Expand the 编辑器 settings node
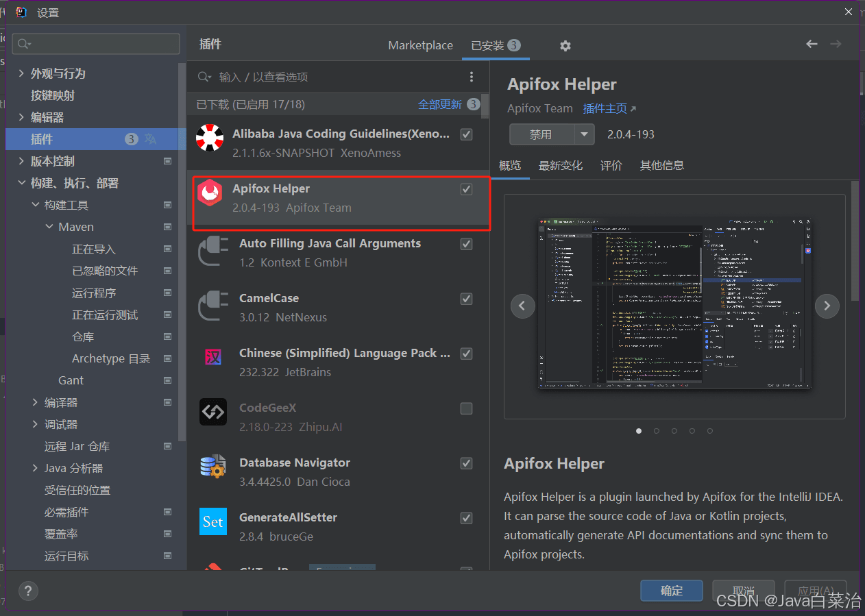 coord(22,117)
